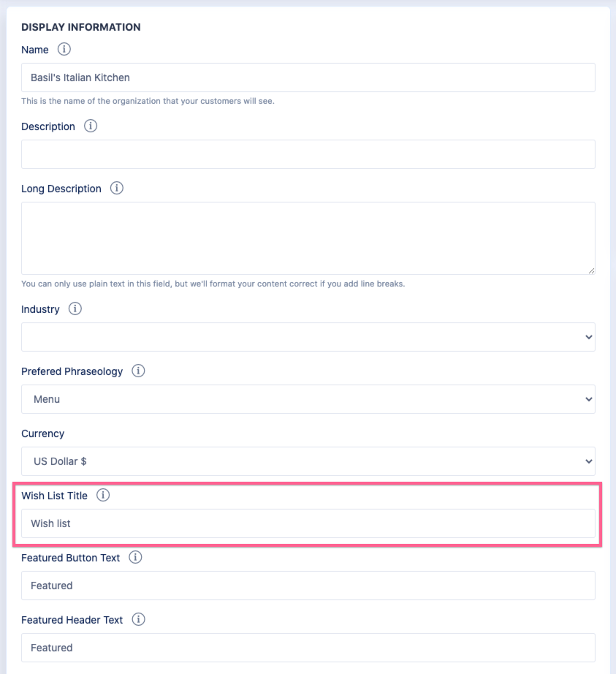Select the Wish List Title input field

[x=308, y=523]
